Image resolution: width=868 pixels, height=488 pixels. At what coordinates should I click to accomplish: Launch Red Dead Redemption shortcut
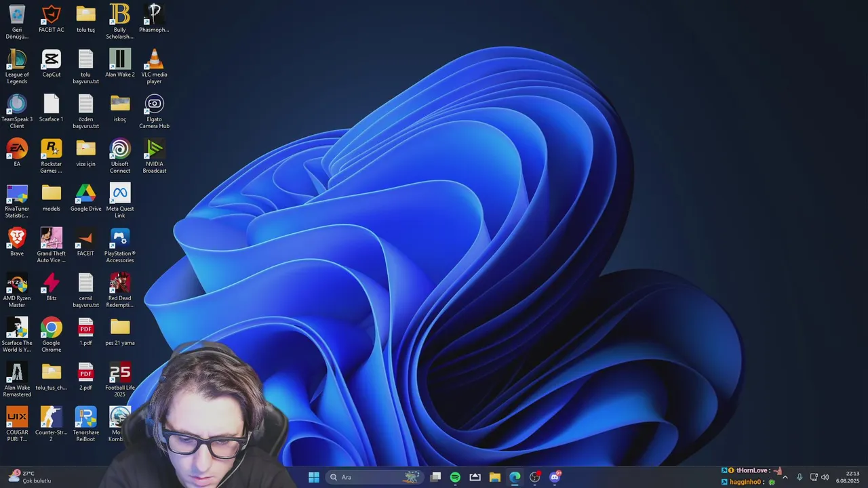coord(120,289)
